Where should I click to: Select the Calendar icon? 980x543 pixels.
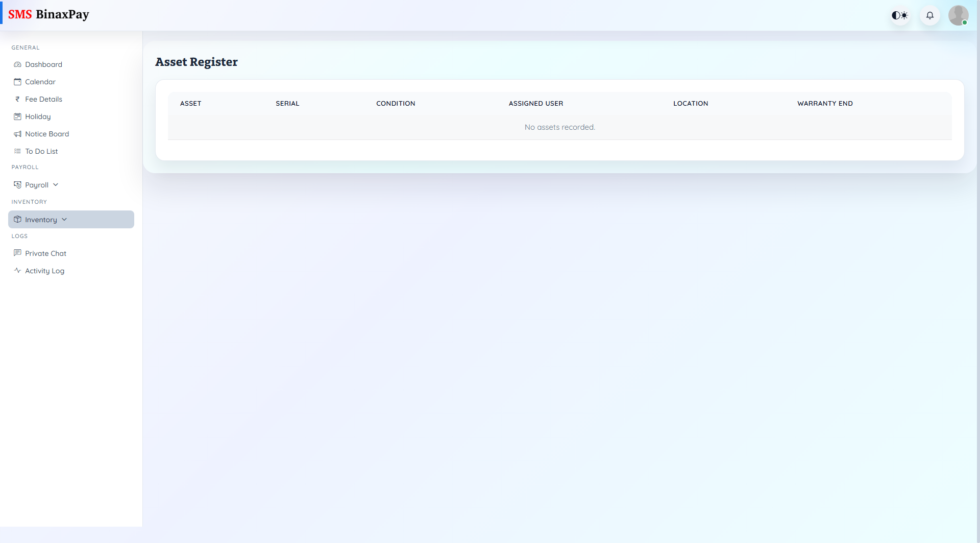(17, 82)
